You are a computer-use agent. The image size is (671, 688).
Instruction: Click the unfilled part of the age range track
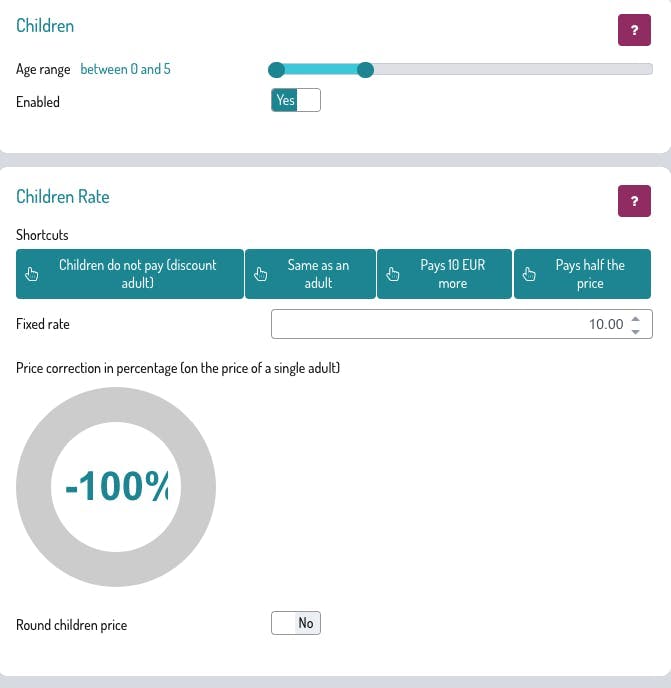click(x=510, y=70)
